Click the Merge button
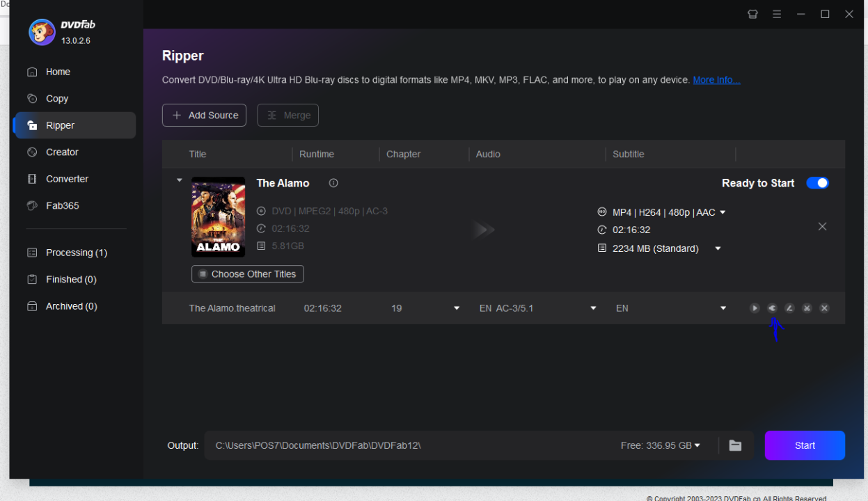868x501 pixels. point(288,116)
